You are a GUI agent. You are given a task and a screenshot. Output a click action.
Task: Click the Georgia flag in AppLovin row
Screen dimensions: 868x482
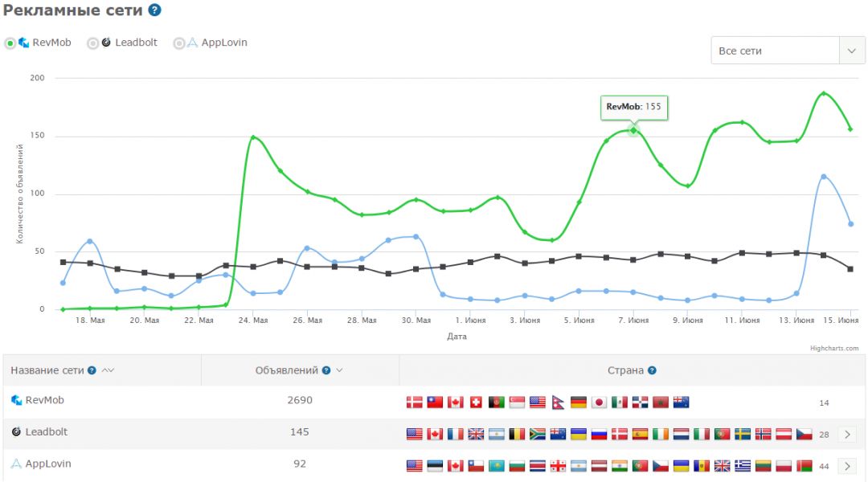click(558, 466)
